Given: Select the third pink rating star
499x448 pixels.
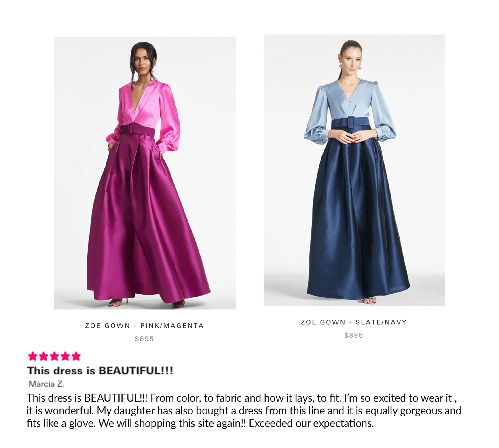Looking at the screenshot, I should [54, 356].
